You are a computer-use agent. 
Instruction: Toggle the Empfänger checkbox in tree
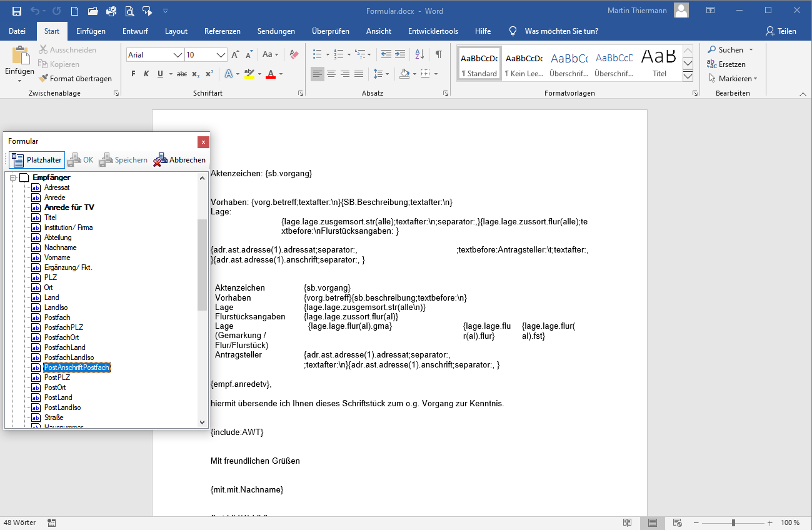point(24,177)
